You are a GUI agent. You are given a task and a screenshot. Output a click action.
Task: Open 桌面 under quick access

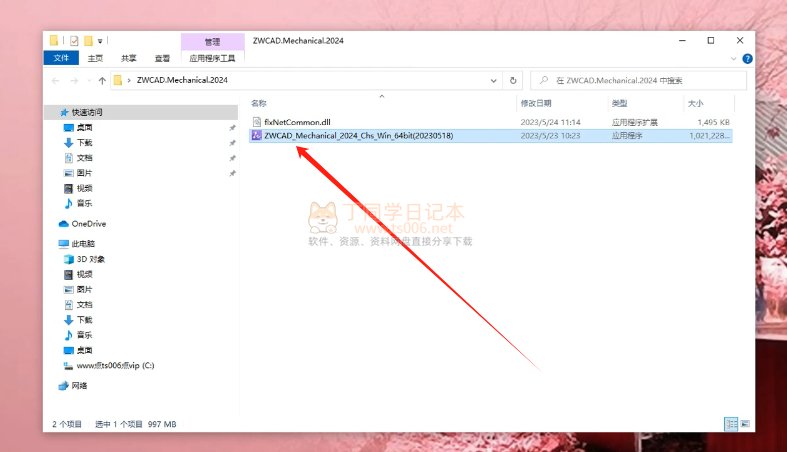84,127
